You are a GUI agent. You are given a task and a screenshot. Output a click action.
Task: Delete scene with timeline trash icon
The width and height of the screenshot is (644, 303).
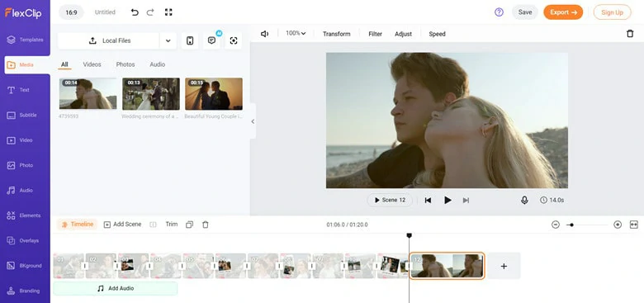[x=206, y=225]
